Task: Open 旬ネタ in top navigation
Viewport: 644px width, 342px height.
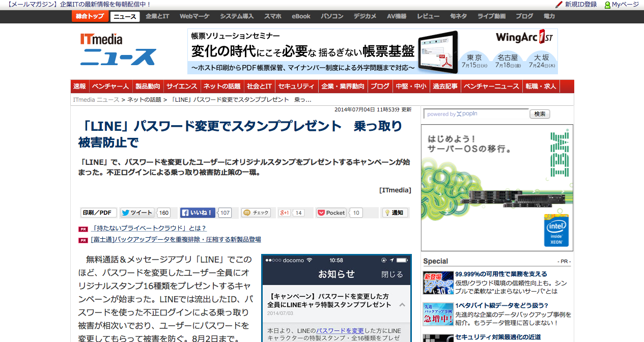Action: click(x=458, y=16)
